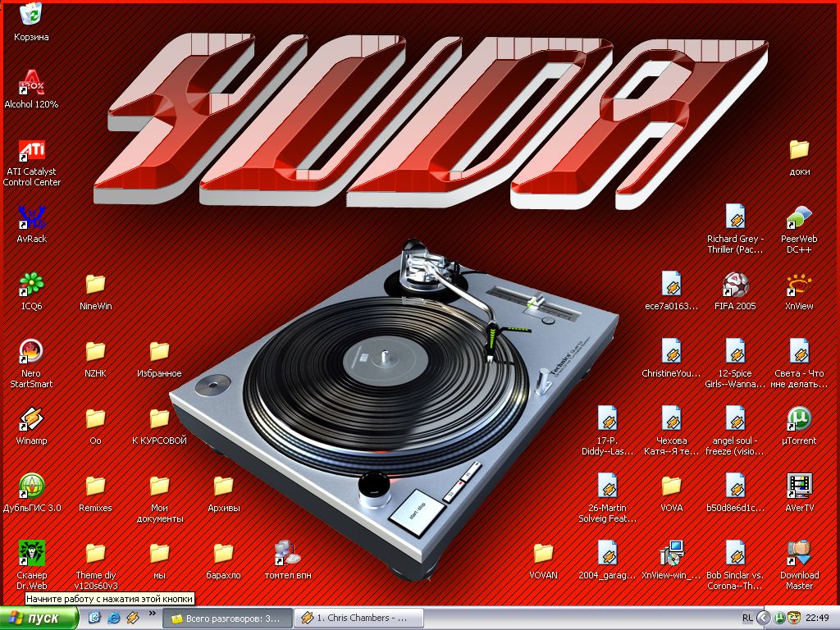The image size is (840, 630).
Task: Expand quick launch overflow chevron
Action: coord(152,614)
